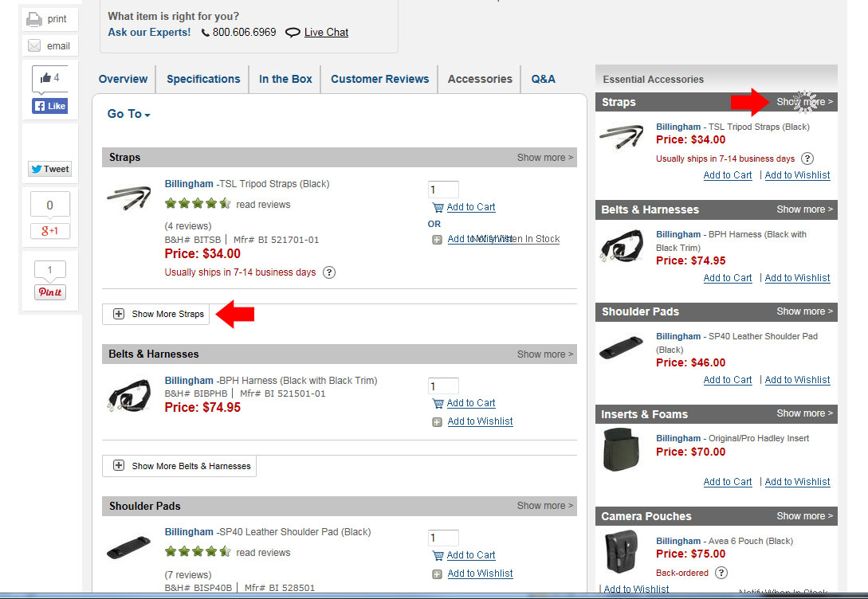Expand Show more in main Shoulder Pads header
The width and height of the screenshot is (868, 599).
544,506
